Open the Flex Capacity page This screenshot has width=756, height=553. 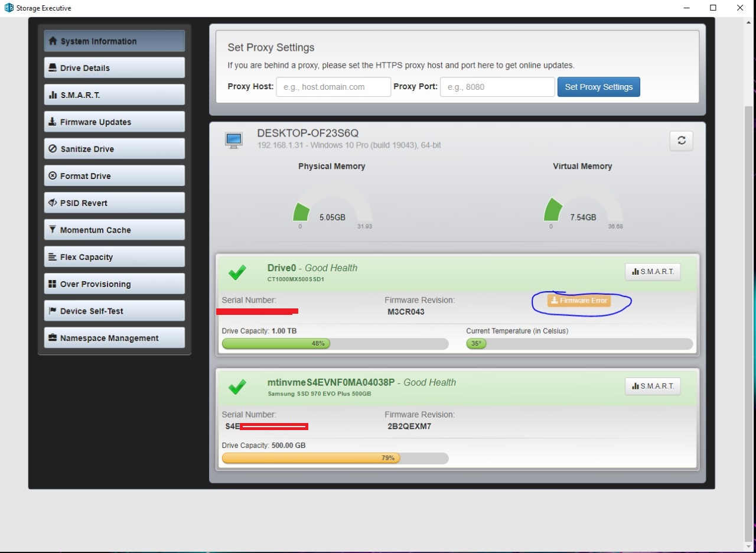coord(115,257)
